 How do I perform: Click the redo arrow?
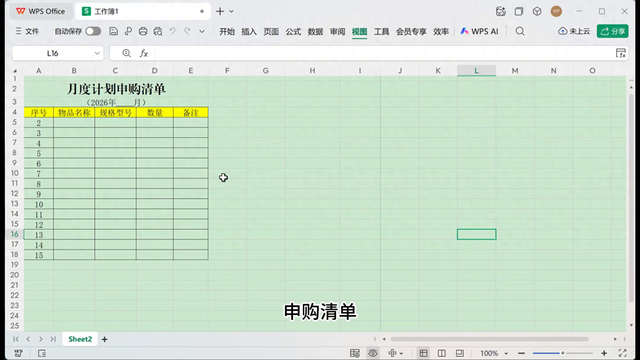coord(187,31)
